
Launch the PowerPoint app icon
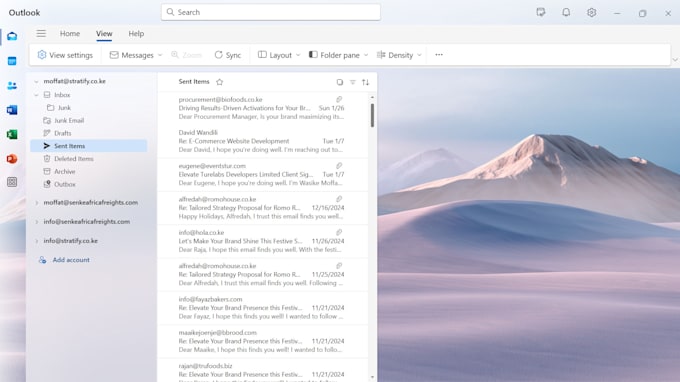(12, 159)
